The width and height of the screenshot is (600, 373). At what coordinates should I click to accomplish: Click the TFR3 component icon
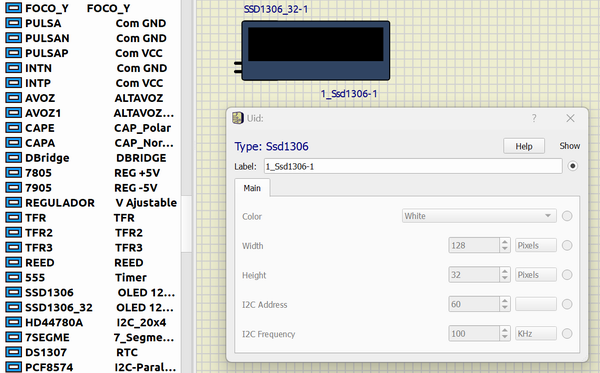point(13,248)
